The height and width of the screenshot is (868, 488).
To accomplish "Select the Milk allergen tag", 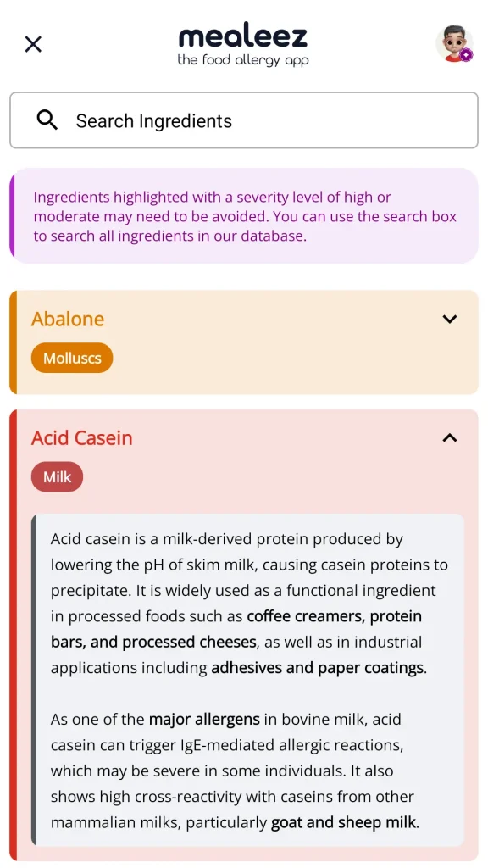I will [x=57, y=476].
